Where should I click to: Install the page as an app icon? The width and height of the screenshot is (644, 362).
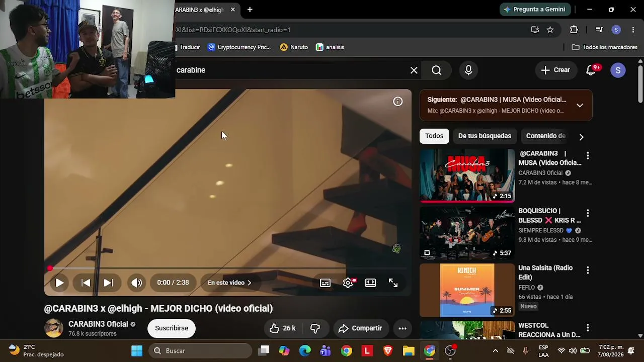pos(535,30)
